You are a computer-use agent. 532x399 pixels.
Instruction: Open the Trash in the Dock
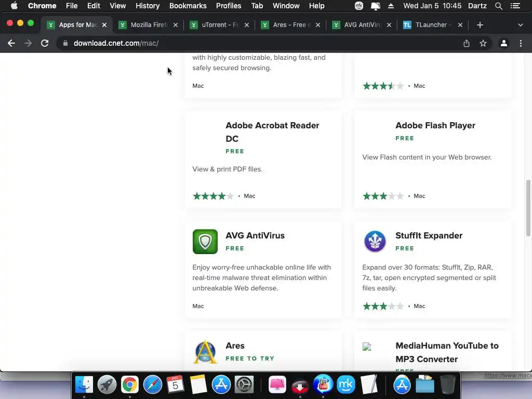(448, 385)
